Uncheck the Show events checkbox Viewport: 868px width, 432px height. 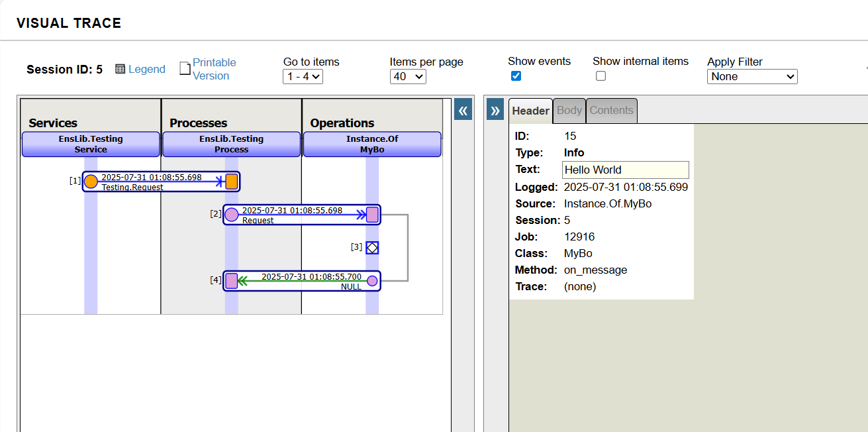[516, 76]
